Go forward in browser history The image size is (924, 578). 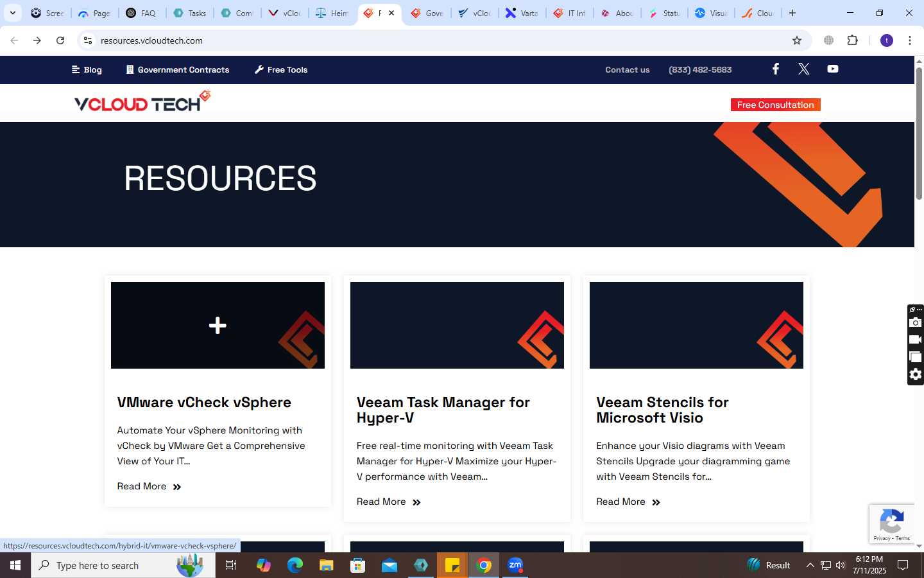pos(37,40)
